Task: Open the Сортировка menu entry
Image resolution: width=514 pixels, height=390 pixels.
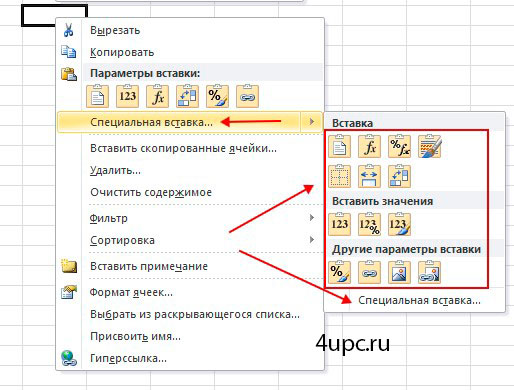Action: coord(122,240)
